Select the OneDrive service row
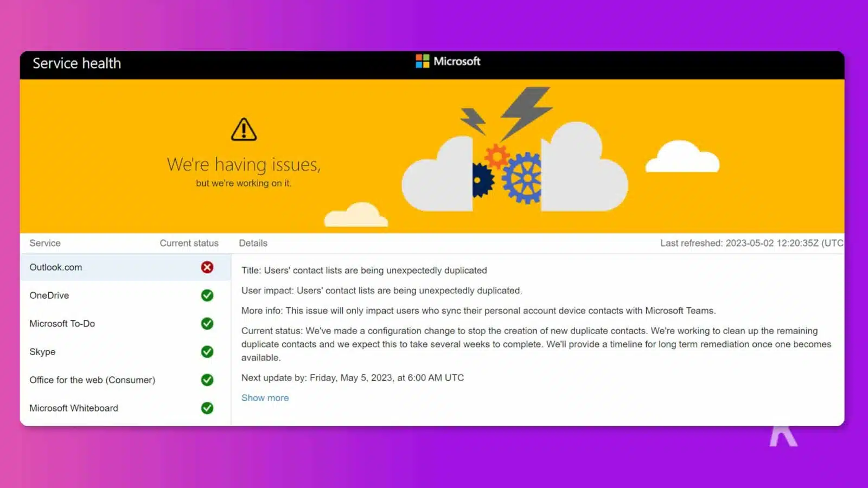Screen dimensions: 868x488 [x=125, y=296]
